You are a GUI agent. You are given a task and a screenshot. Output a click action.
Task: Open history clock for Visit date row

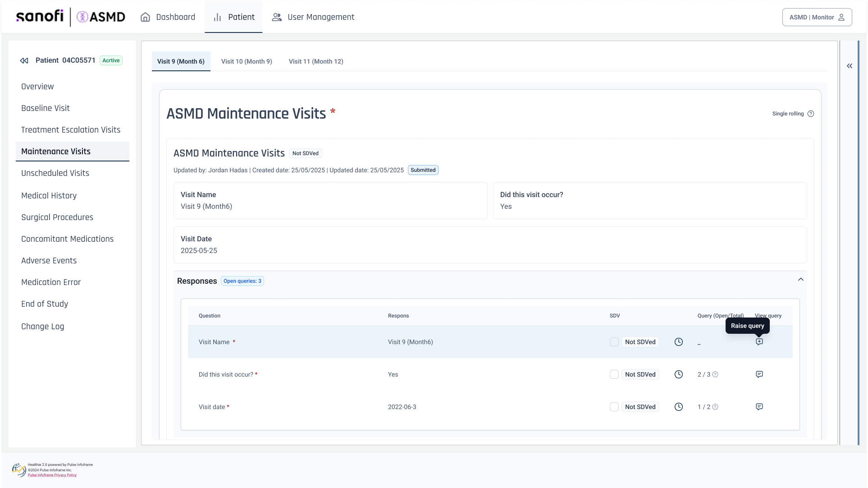click(x=679, y=407)
